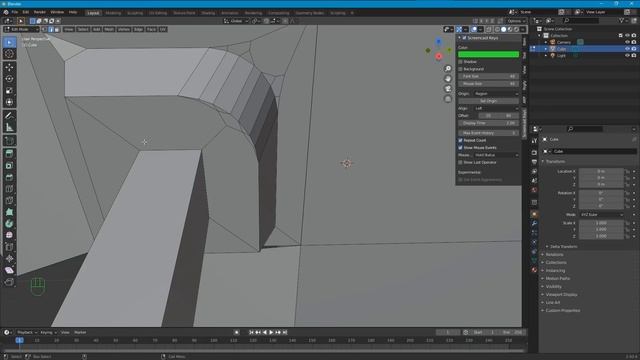This screenshot has height=360, width=640.
Task: Expand the Viewport Display section
Action: tap(561, 295)
